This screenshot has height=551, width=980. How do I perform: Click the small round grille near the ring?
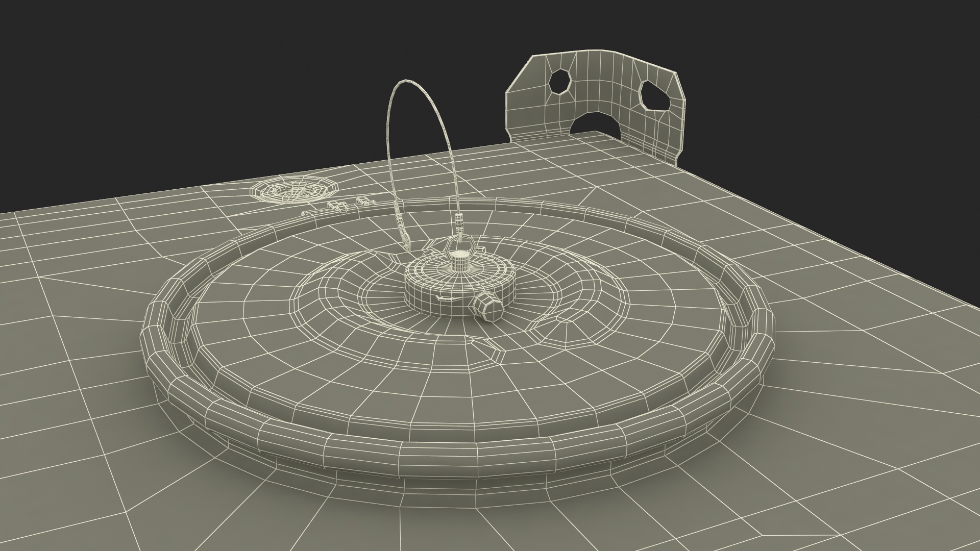click(293, 189)
